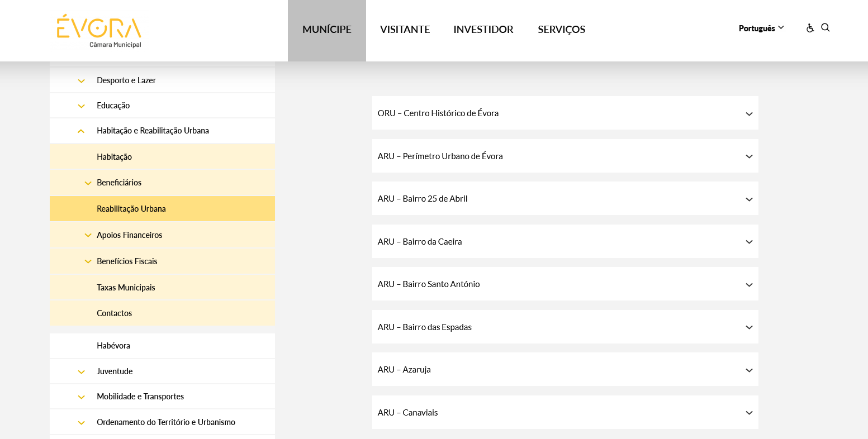Collapse Habitação e Reabilitação Urbana chevron

[81, 131]
